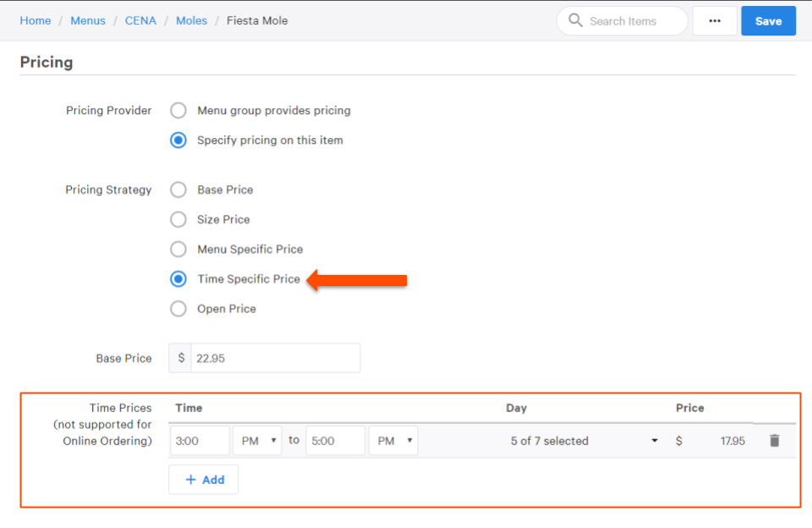Open the start time PM dropdown

pos(257,440)
